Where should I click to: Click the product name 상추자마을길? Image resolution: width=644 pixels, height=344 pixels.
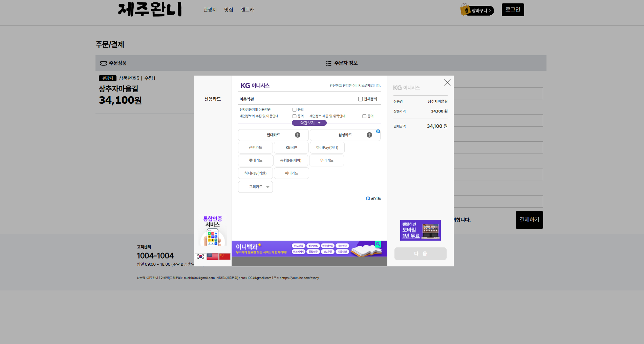click(x=119, y=89)
